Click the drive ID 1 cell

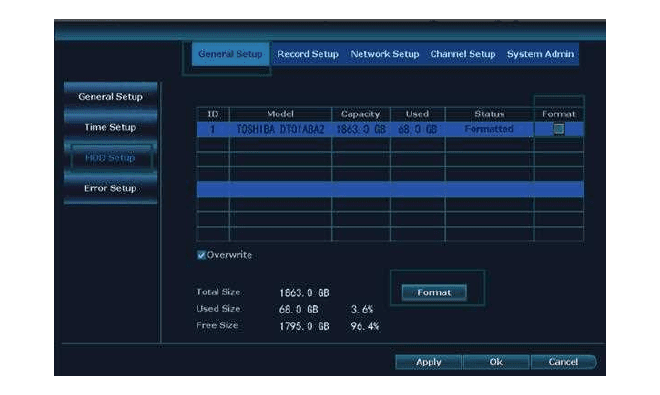point(213,129)
